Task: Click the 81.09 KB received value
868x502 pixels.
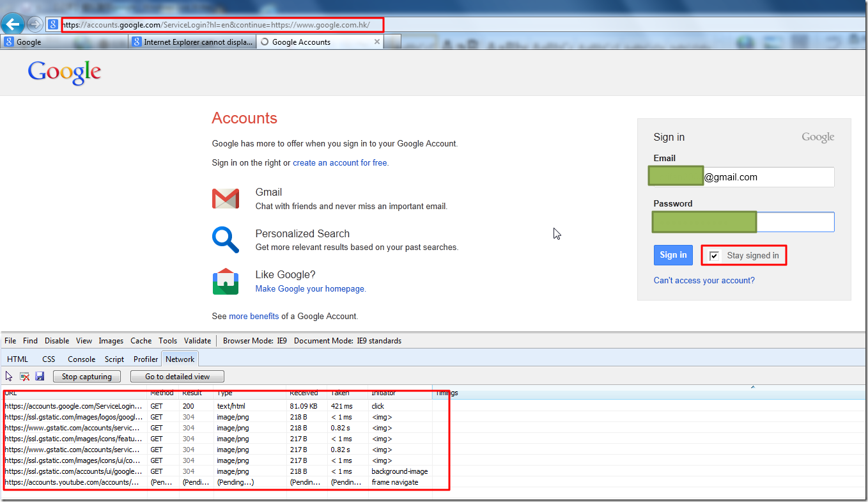Action: [x=304, y=406]
